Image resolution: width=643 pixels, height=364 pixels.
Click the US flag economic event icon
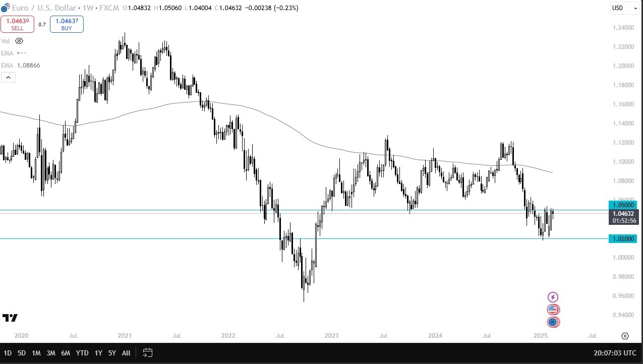[553, 310]
